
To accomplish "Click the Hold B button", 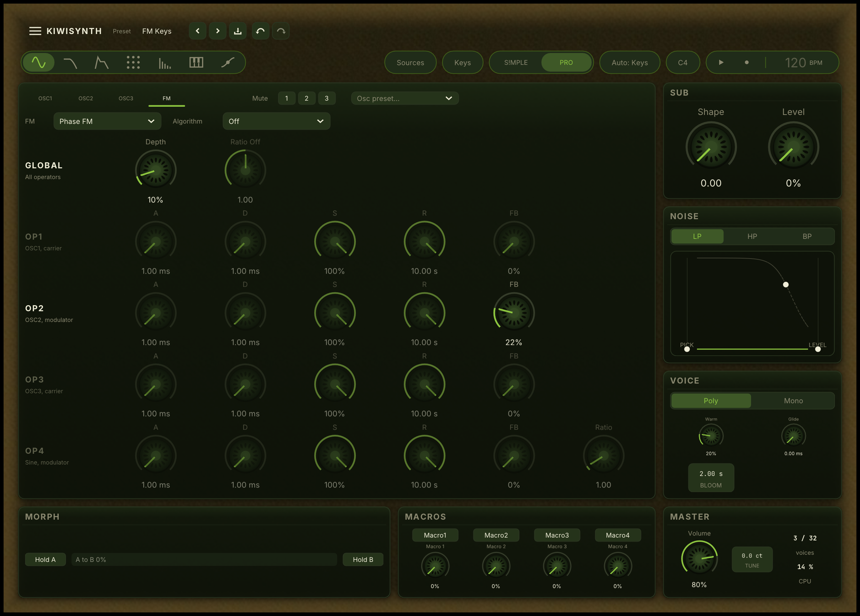I will (x=363, y=559).
